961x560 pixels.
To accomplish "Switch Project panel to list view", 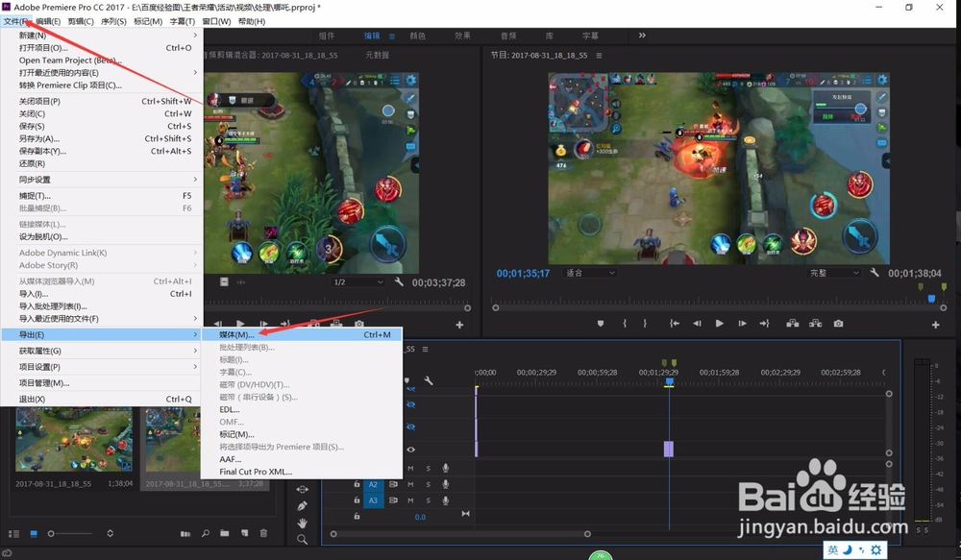I will point(13,534).
